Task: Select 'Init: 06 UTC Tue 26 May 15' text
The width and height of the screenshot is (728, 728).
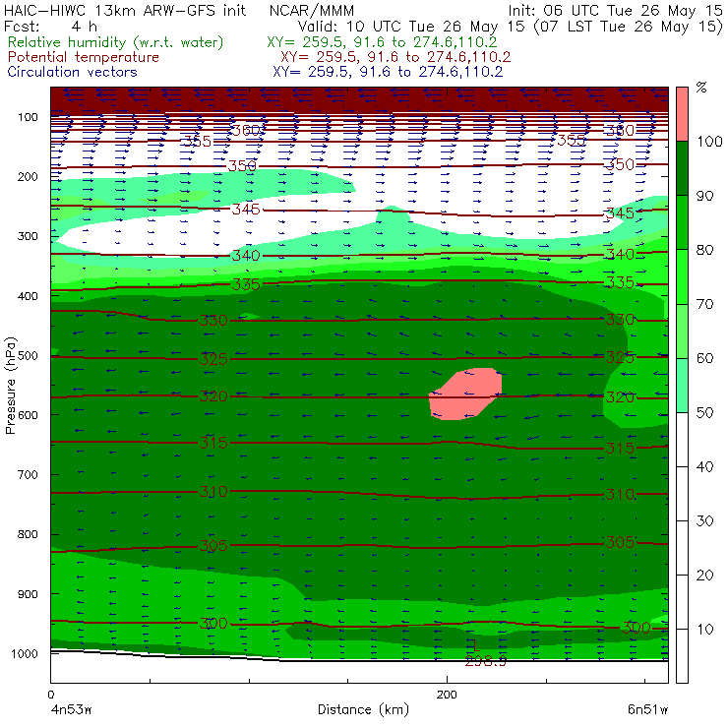Action: coord(615,11)
